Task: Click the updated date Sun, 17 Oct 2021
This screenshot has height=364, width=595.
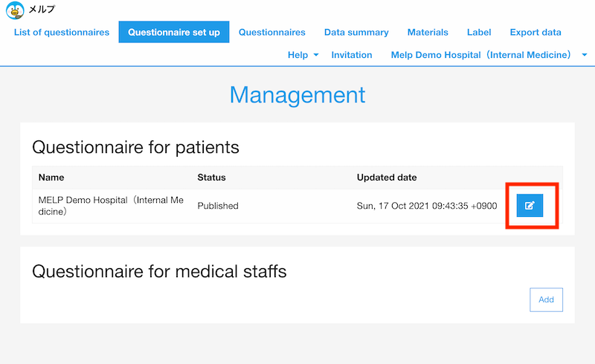Action: click(427, 206)
